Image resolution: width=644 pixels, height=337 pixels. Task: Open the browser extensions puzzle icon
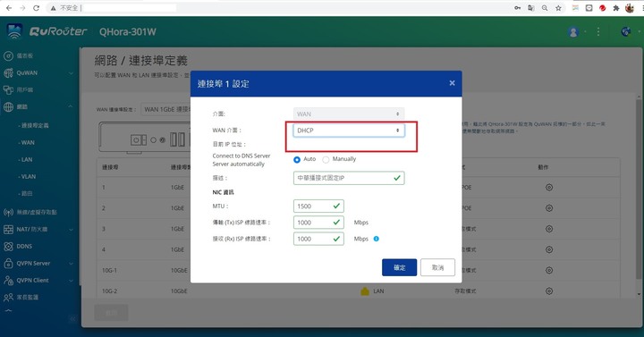[615, 8]
